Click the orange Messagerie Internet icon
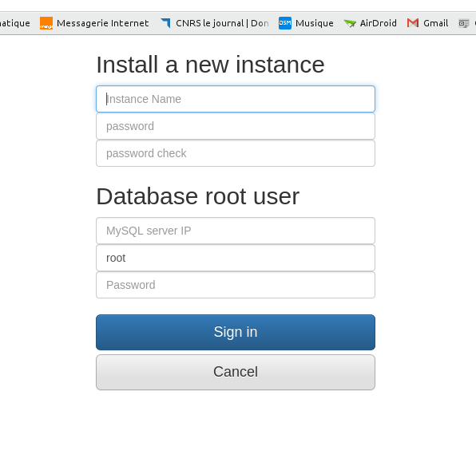Viewport: 476px width, 474px height. click(x=46, y=23)
